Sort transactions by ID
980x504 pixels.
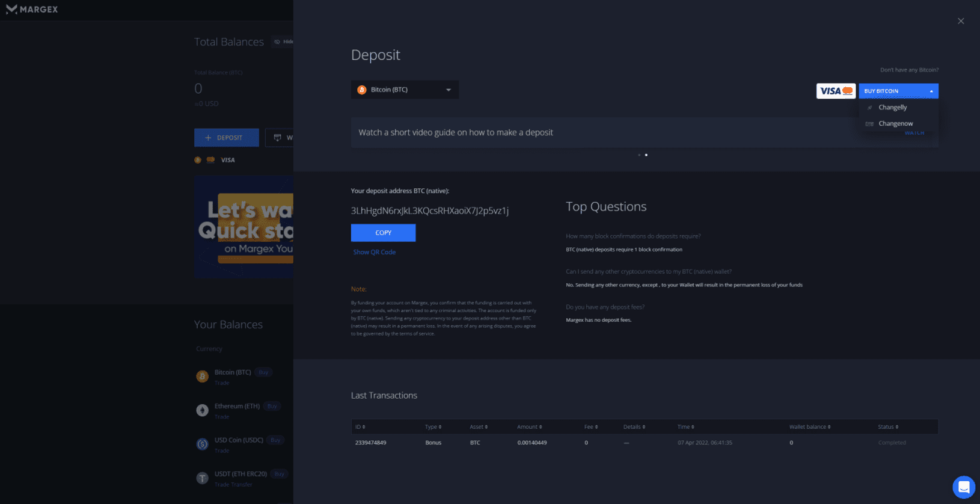tap(360, 427)
